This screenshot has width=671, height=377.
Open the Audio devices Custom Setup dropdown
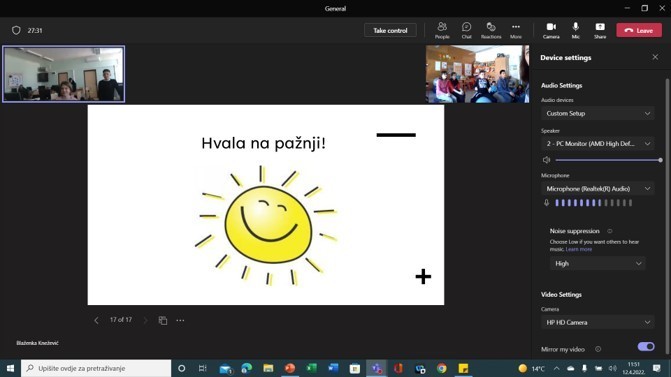coord(598,113)
